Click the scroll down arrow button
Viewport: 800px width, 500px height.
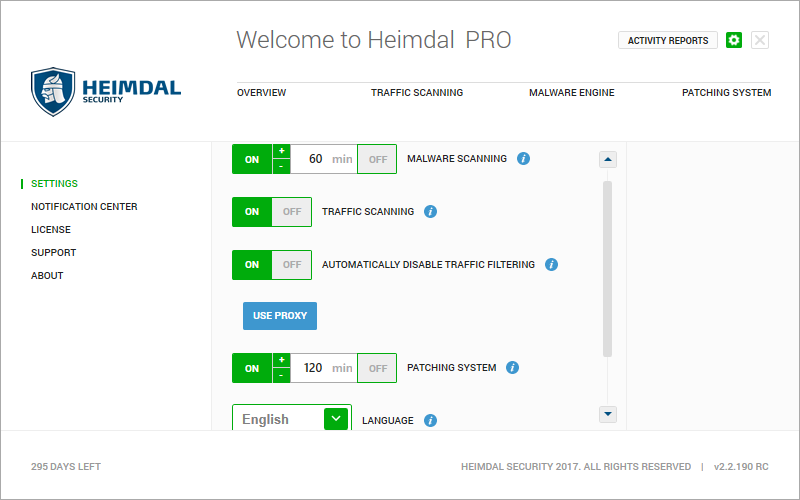click(x=608, y=414)
